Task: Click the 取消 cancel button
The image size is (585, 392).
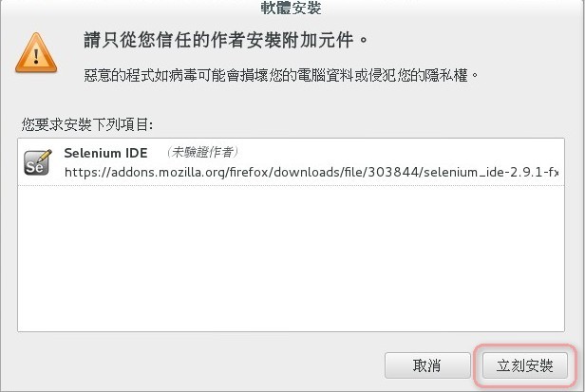Action: 427,365
